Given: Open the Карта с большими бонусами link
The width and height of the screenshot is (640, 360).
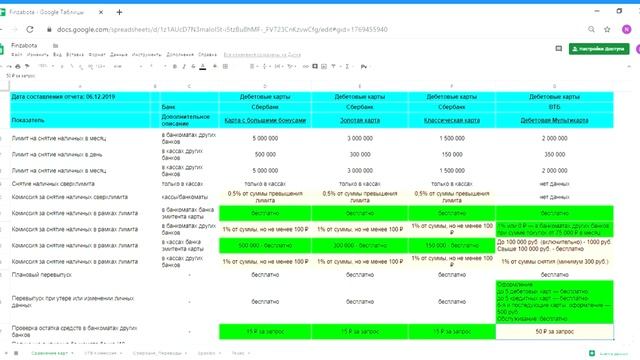Looking at the screenshot, I should click(x=265, y=120).
